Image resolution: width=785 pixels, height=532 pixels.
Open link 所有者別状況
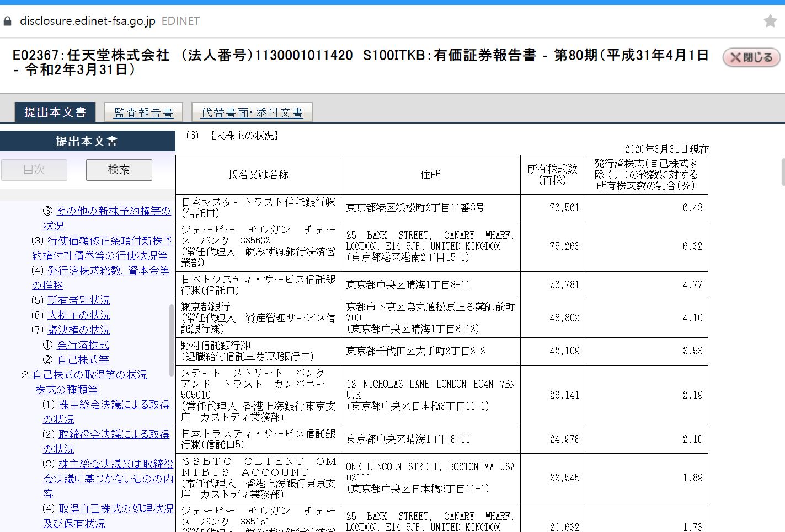coord(79,300)
